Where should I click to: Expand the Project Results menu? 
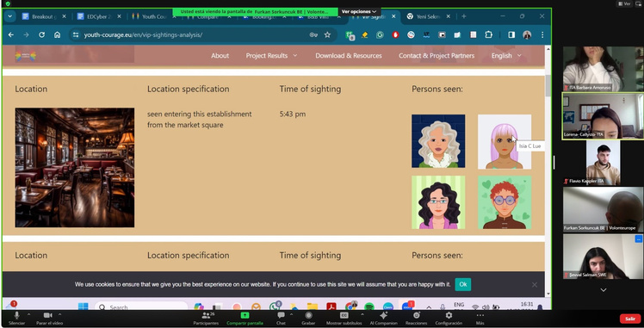coord(271,55)
